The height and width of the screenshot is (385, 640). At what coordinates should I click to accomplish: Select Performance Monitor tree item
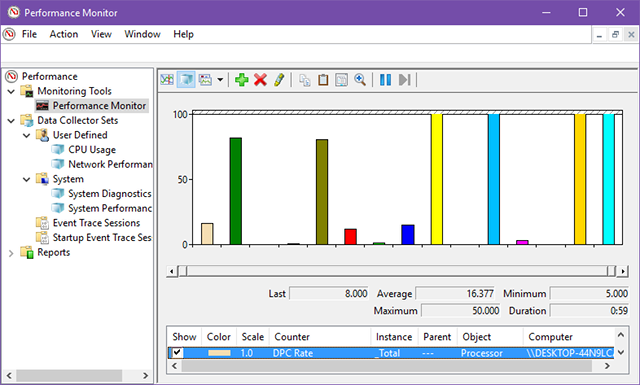click(99, 106)
